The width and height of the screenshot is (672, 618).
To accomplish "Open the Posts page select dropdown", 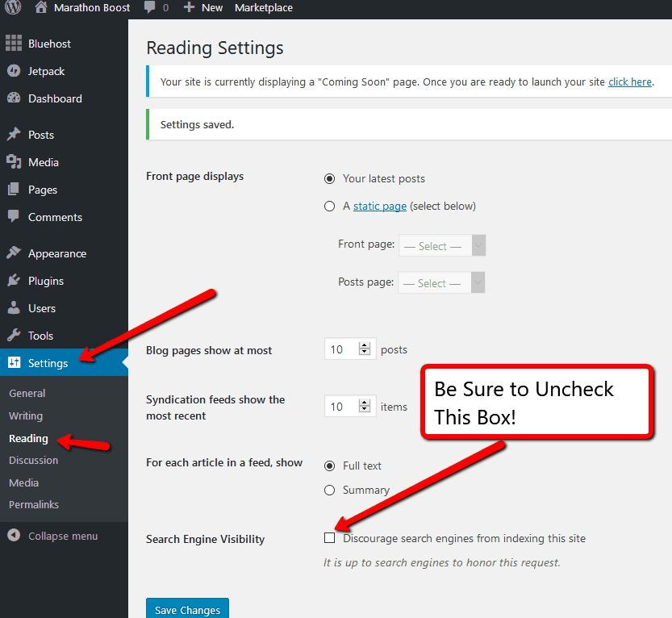I will [441, 283].
